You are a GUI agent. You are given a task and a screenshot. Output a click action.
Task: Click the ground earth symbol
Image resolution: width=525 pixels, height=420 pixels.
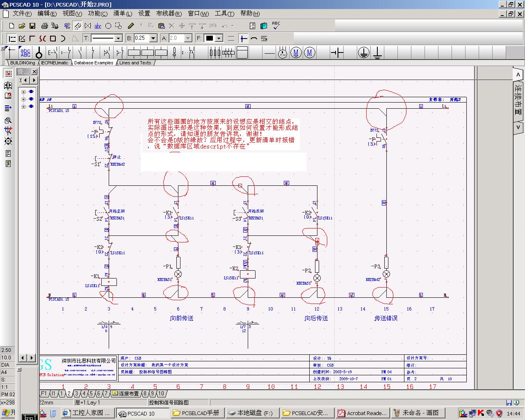[377, 52]
